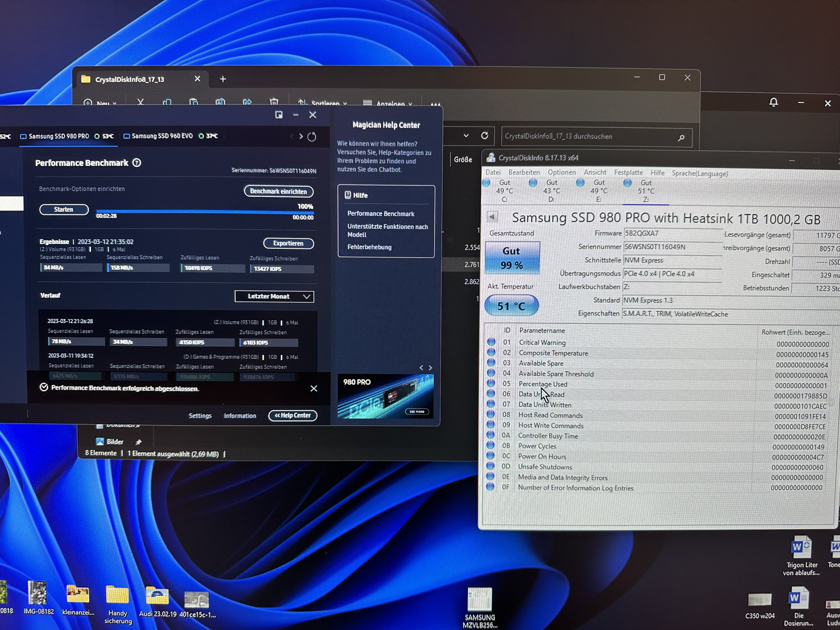
Task: Switch to the Samsung SSD 960 EVO tab
Action: tap(162, 136)
